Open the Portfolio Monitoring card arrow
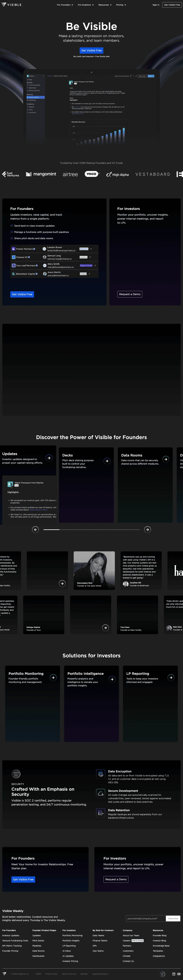This screenshot has height=980, width=183. tap(53, 677)
